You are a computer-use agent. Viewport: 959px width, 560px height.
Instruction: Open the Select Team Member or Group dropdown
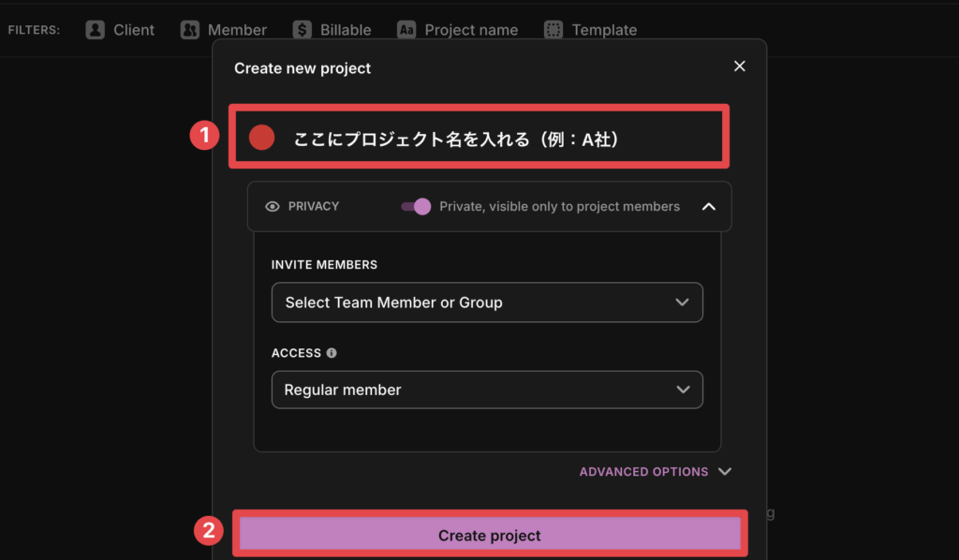(487, 302)
